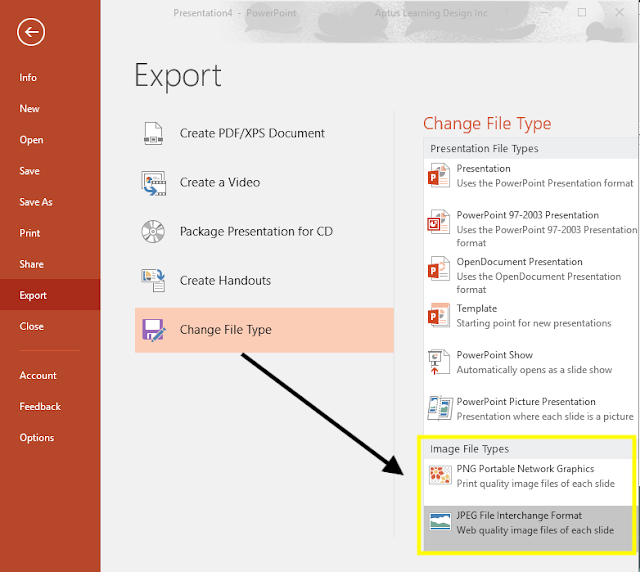The height and width of the screenshot is (572, 640).
Task: Select the Export sidebar item
Action: pyautogui.click(x=50, y=295)
